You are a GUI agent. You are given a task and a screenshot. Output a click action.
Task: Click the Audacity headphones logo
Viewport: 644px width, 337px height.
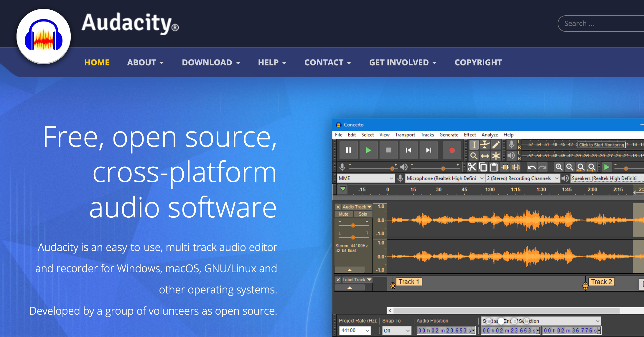pyautogui.click(x=44, y=37)
